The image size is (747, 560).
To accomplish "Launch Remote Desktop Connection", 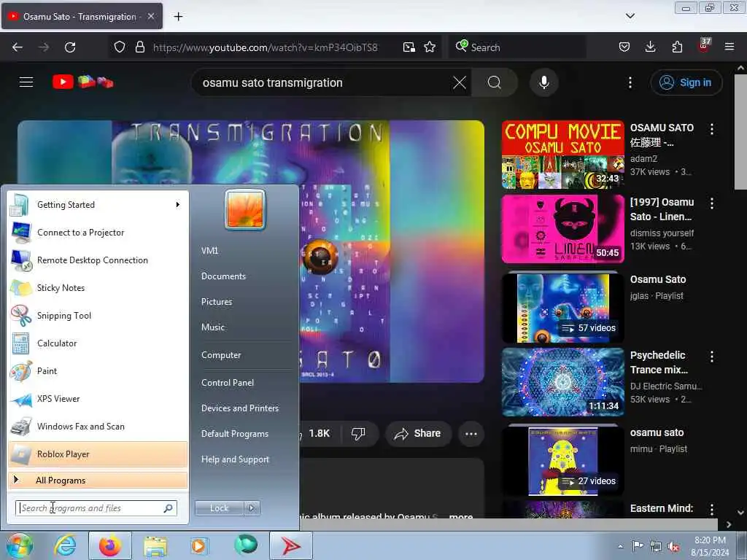I will point(98,260).
